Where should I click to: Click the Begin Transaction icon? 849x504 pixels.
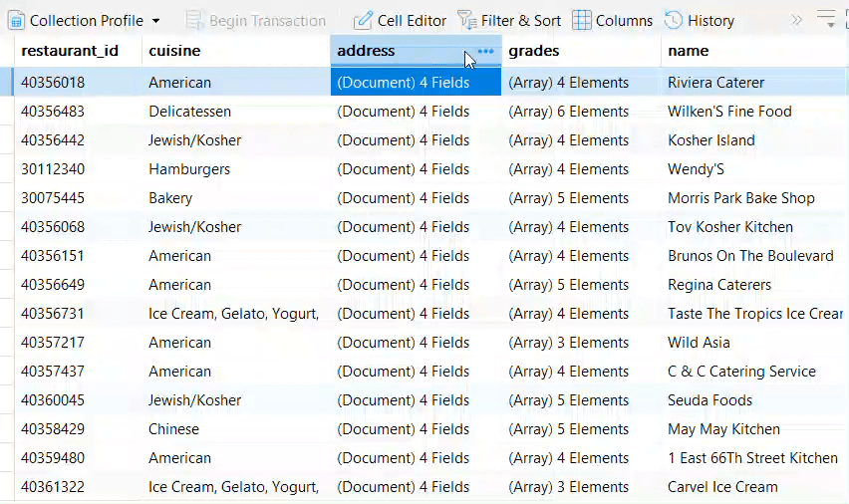(194, 21)
